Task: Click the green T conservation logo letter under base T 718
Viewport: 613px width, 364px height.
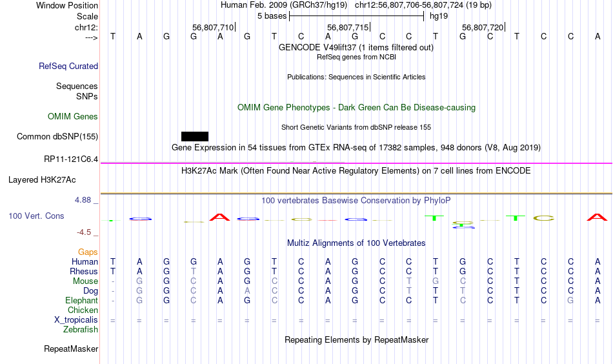Action: [x=434, y=217]
